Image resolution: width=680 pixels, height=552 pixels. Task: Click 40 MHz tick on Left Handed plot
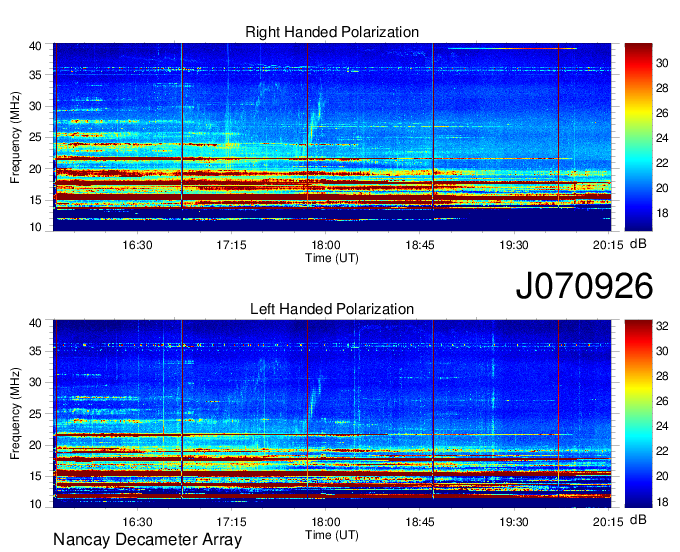[35, 323]
